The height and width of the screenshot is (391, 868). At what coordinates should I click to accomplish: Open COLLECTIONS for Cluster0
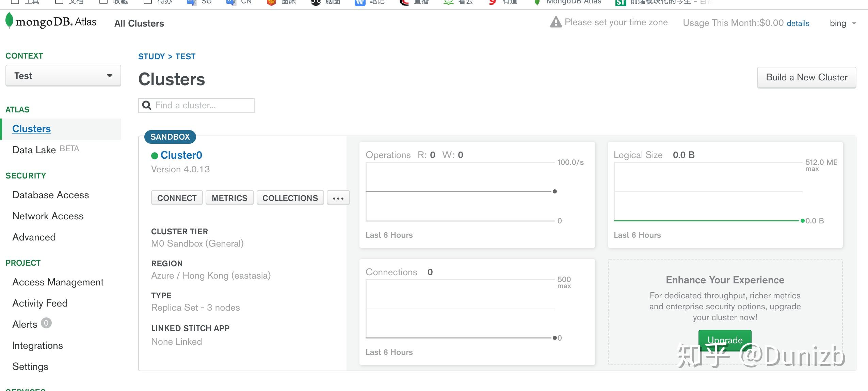(x=290, y=198)
